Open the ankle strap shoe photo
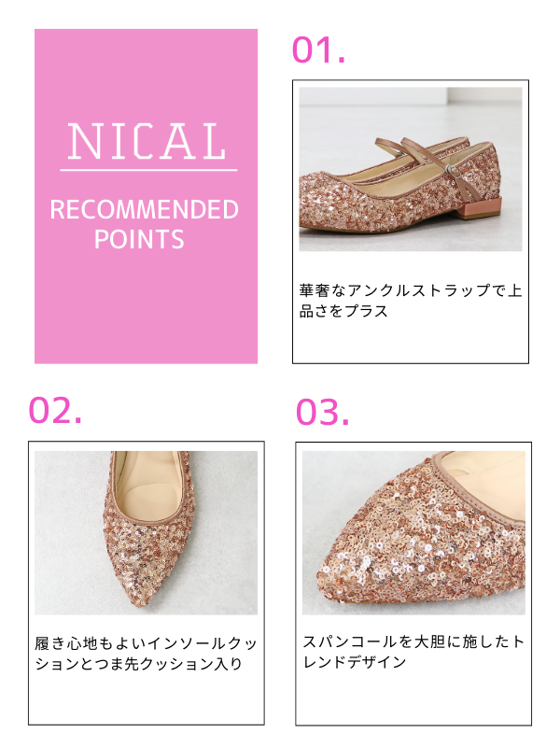 pyautogui.click(x=411, y=169)
